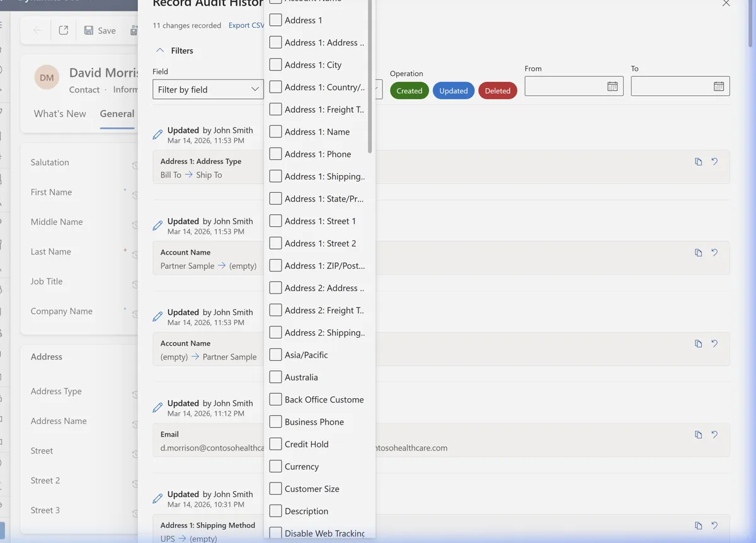Open the calendar icon in the To date field
The height and width of the screenshot is (543, 756).
pyautogui.click(x=720, y=86)
